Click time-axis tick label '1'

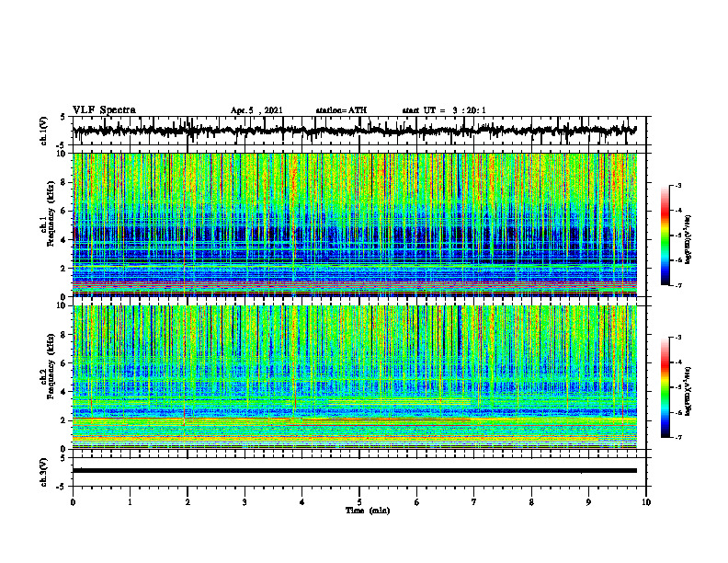point(130,502)
